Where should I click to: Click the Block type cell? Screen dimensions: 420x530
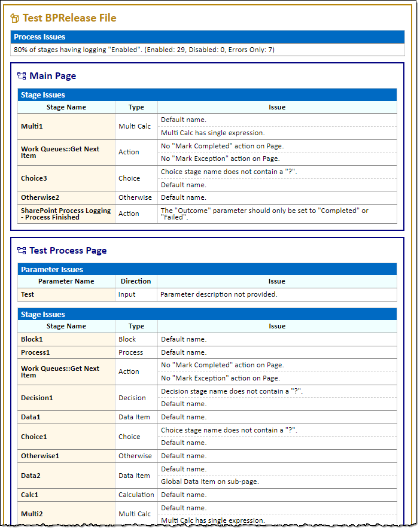pos(136,339)
